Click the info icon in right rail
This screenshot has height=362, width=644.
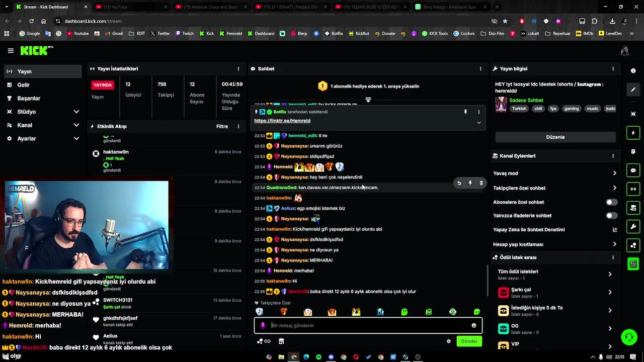tap(633, 71)
